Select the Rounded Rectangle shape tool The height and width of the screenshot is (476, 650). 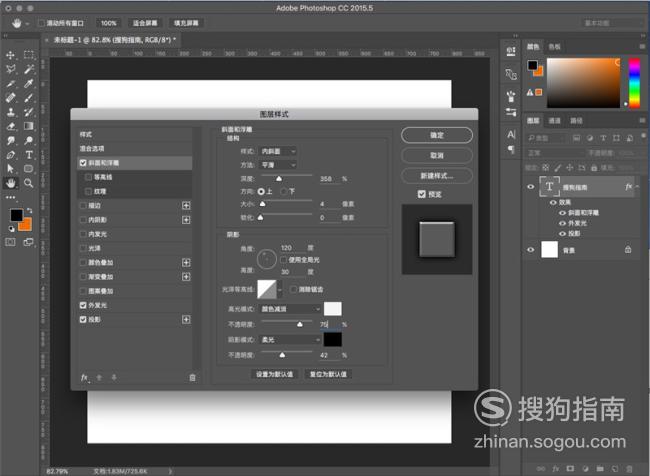[x=29, y=169]
